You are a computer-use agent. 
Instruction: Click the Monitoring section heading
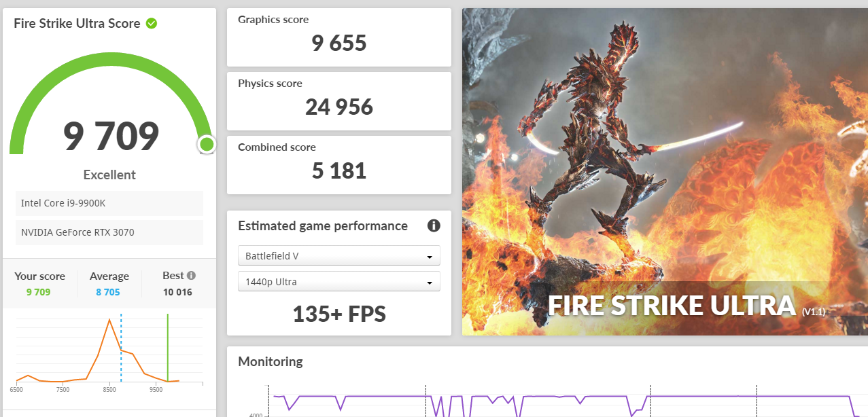point(271,361)
